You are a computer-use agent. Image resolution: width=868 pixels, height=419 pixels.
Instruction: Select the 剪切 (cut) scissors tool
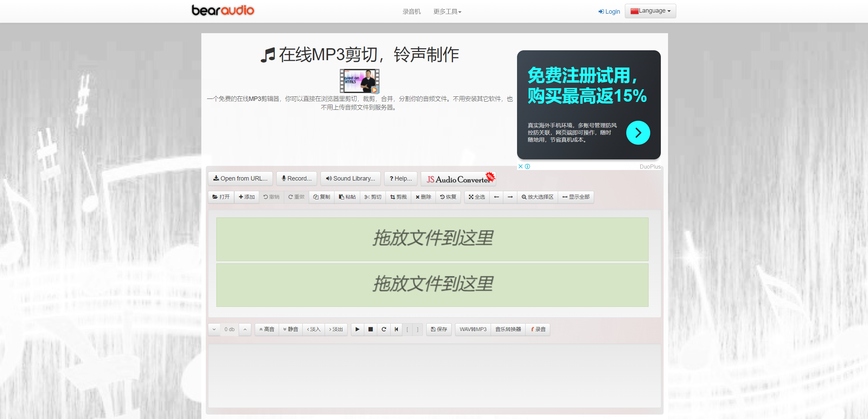[373, 197]
